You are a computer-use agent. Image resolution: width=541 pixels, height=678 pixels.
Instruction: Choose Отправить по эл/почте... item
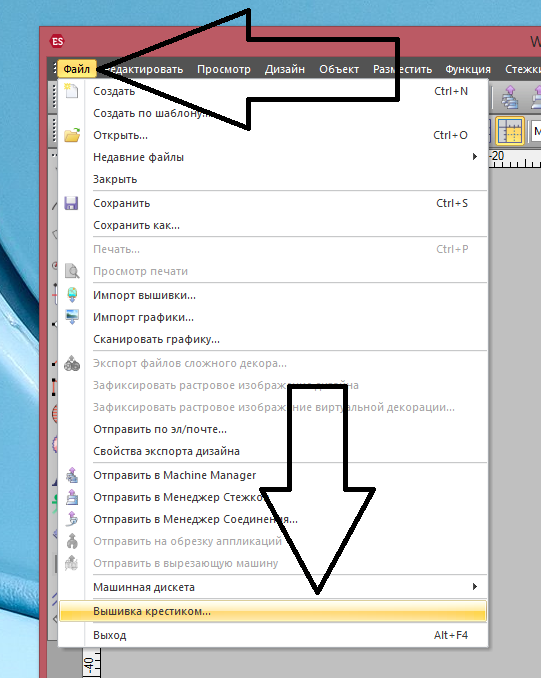point(160,429)
